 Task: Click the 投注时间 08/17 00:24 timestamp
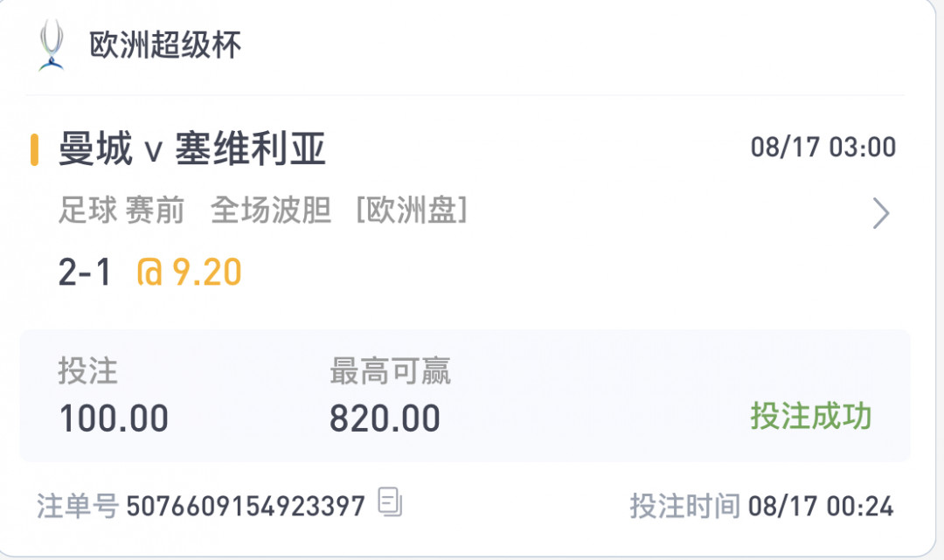(761, 506)
